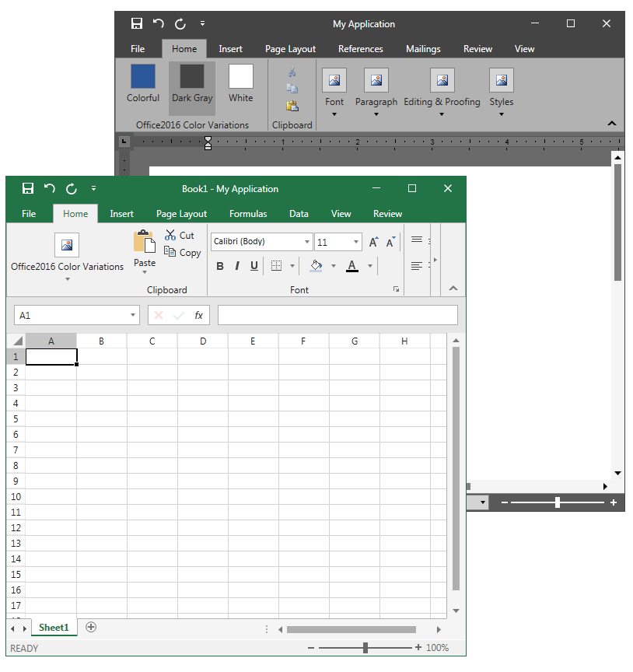
Task: Customize quick access toolbar in Book1 window
Action: (x=93, y=188)
